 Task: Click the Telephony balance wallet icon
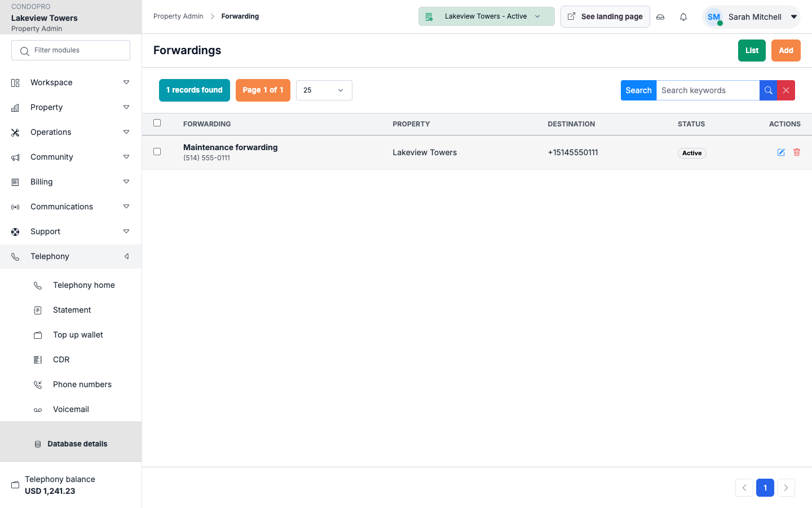click(15, 485)
